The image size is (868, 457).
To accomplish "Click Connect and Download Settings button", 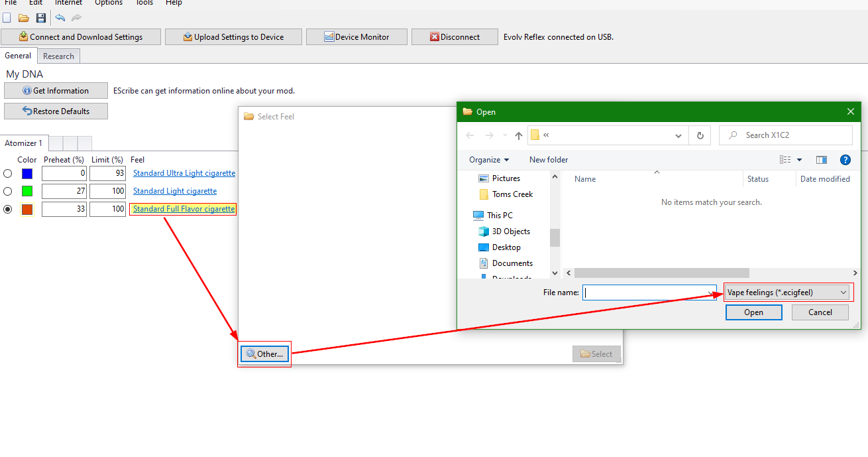I will pos(81,37).
